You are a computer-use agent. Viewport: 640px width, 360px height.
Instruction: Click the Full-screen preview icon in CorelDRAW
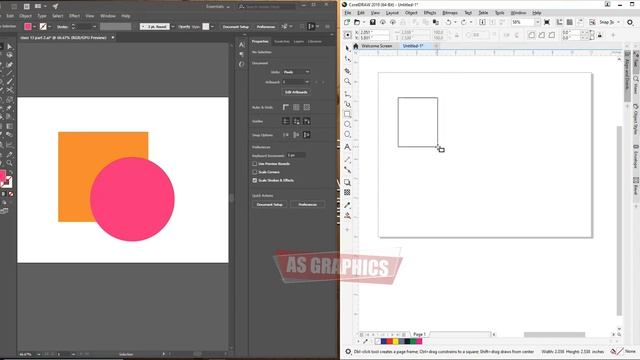(x=547, y=22)
